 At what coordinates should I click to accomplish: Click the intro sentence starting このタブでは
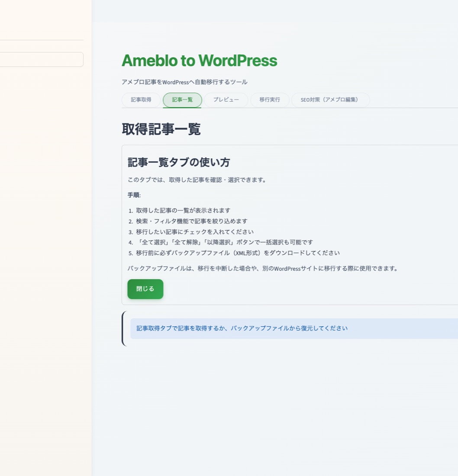click(x=197, y=180)
